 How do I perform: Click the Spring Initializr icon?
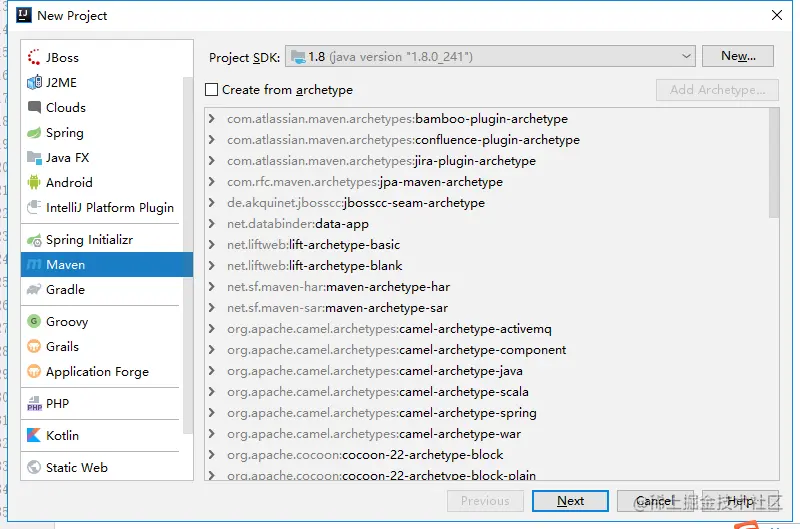[34, 240]
